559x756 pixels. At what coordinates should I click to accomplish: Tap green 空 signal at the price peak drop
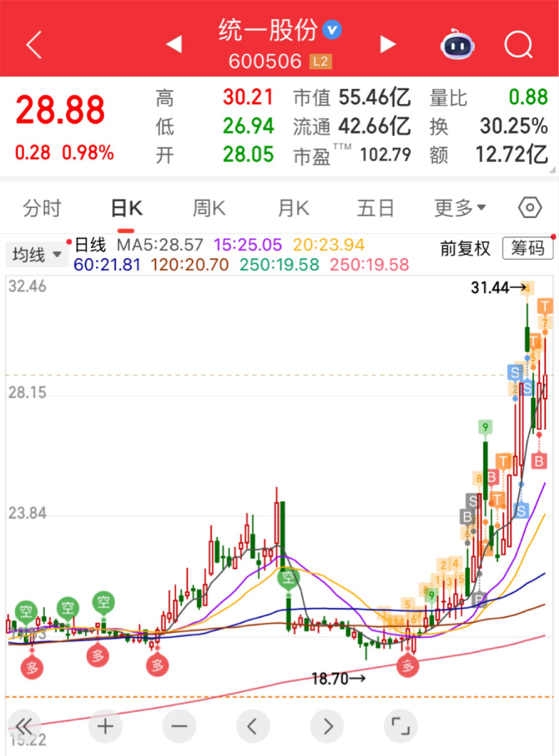click(288, 577)
